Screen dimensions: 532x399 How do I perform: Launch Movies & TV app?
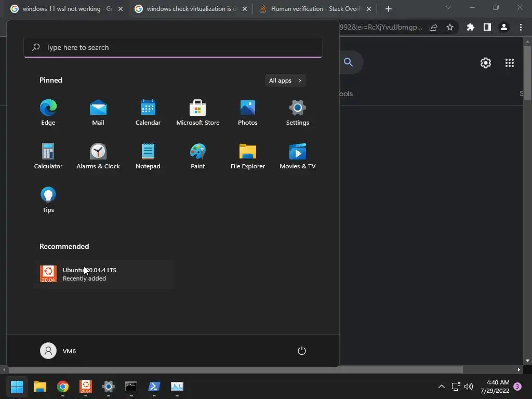tap(298, 156)
